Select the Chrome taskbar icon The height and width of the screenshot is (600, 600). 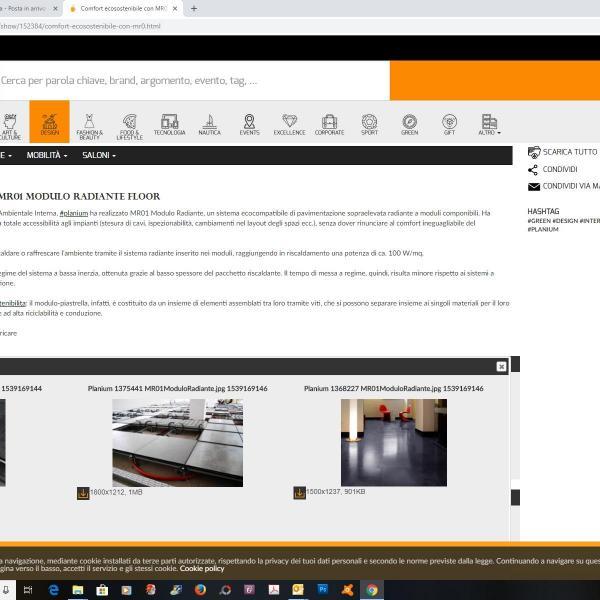pyautogui.click(x=372, y=590)
